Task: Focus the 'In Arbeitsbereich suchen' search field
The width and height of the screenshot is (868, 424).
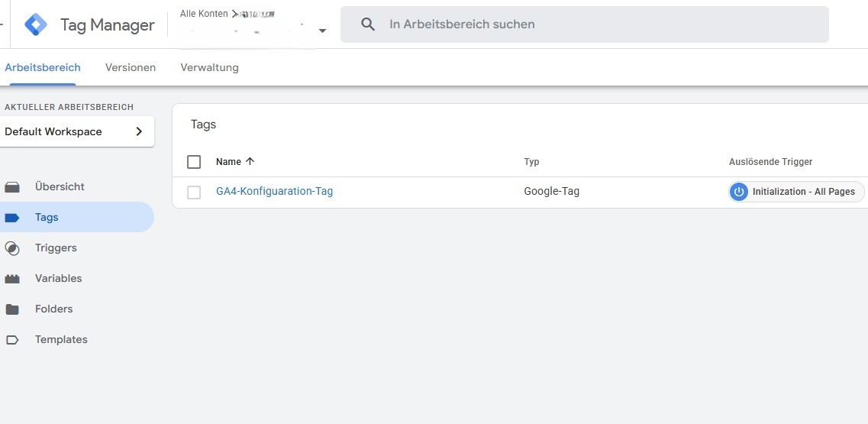Action: [595, 24]
